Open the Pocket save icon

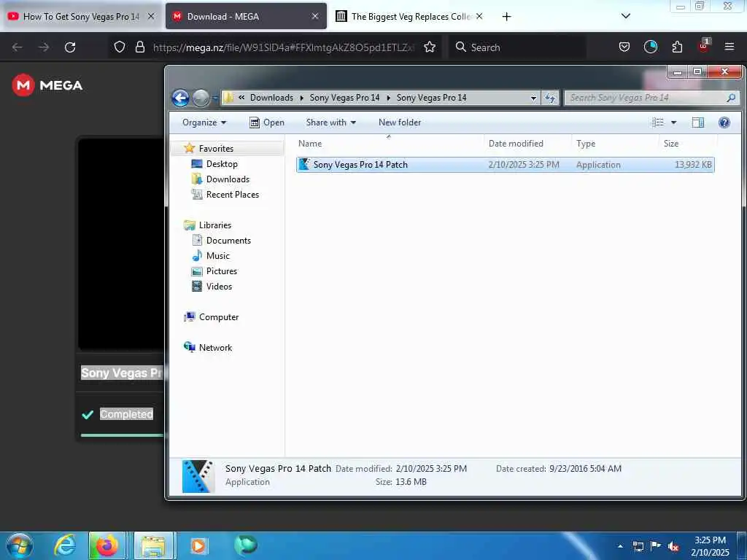[x=624, y=47]
